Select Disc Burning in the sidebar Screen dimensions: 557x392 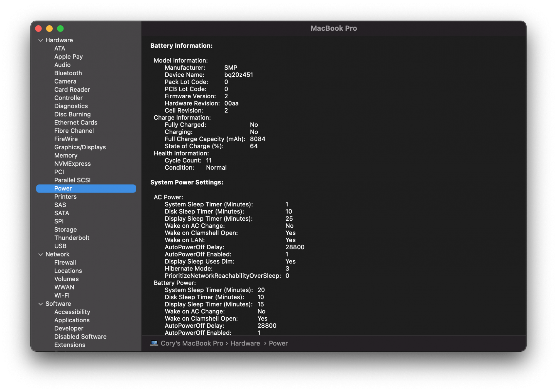click(72, 114)
